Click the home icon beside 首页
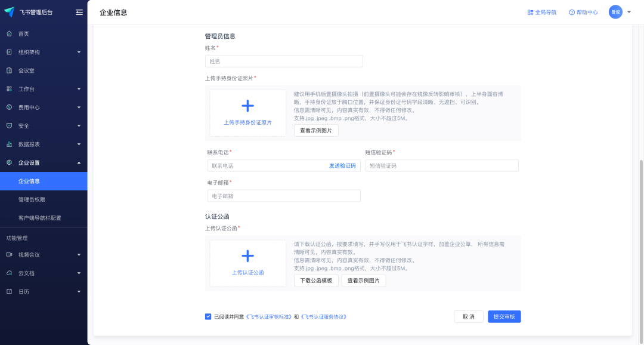This screenshot has width=644, height=345. point(9,33)
